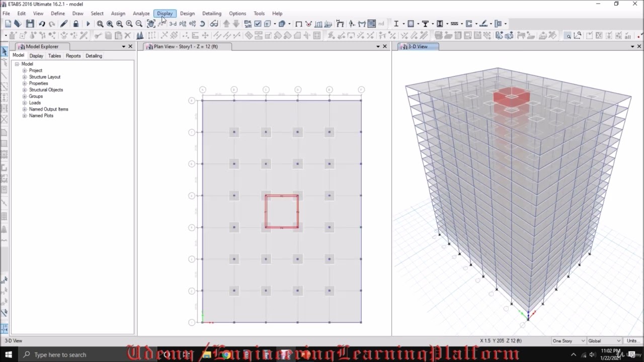The height and width of the screenshot is (362, 644).
Task: Expand the Structure Layout node
Action: click(24, 77)
